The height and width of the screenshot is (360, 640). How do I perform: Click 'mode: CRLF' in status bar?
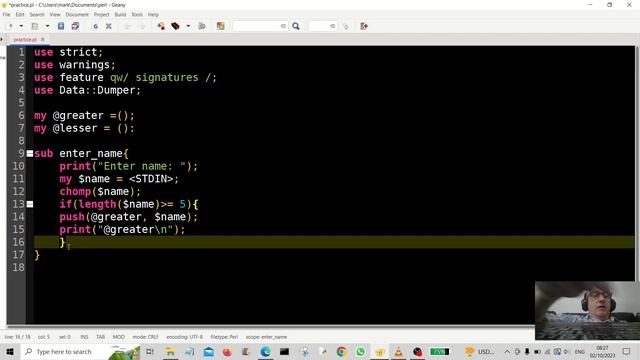click(145, 337)
